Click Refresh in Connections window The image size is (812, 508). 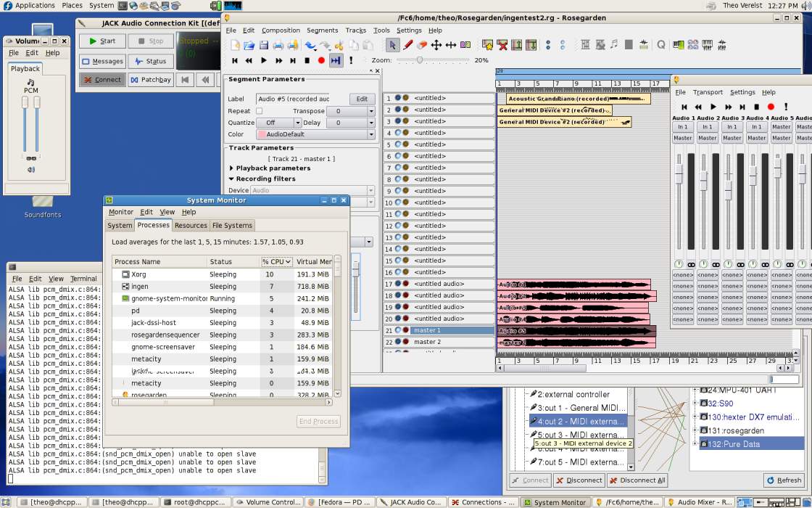[784, 480]
